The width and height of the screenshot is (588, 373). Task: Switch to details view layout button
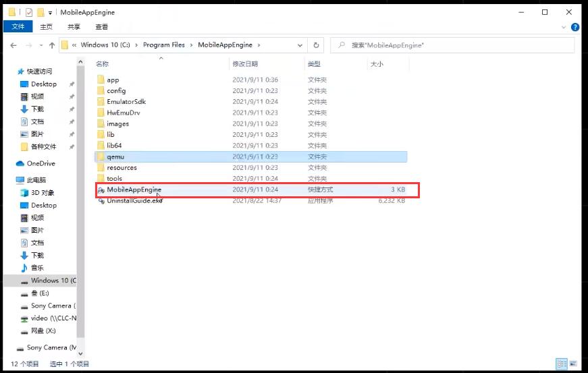(x=562, y=364)
